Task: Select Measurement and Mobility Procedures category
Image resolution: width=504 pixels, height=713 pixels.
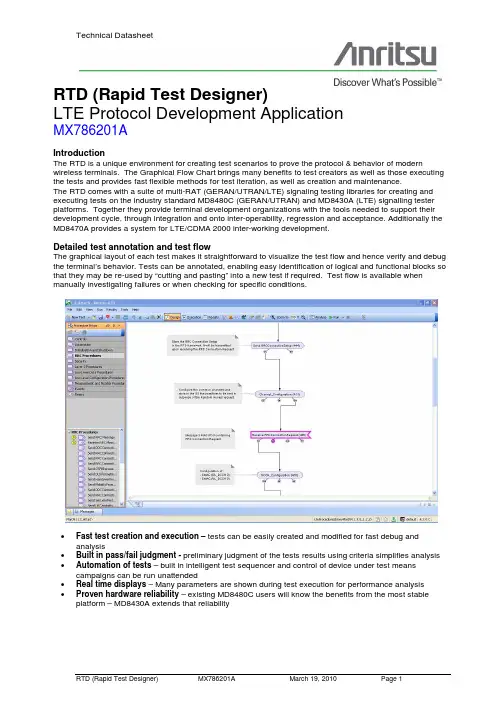Action: 96,383
